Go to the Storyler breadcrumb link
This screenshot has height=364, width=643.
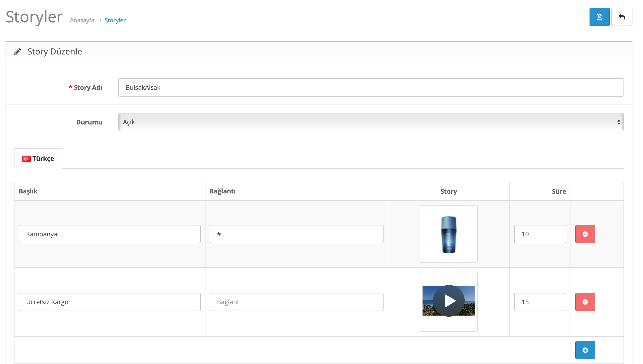[x=115, y=20]
